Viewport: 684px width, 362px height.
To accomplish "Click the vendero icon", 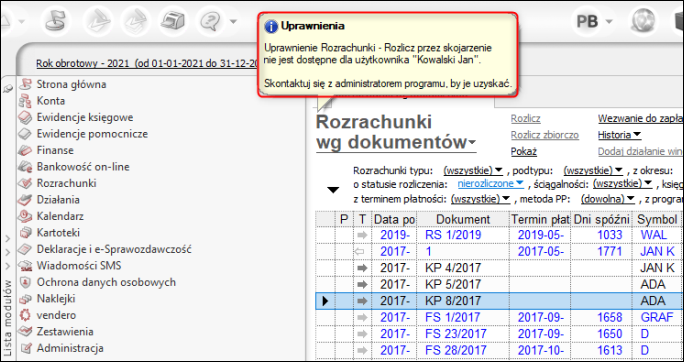I will pyautogui.click(x=25, y=315).
